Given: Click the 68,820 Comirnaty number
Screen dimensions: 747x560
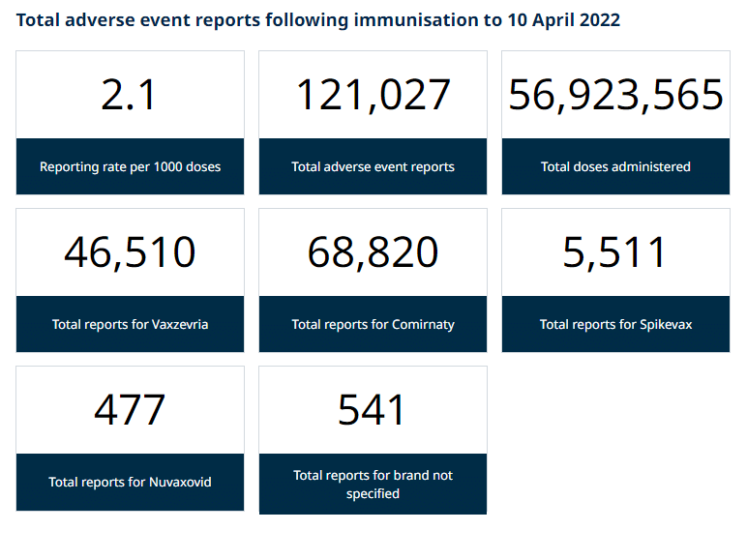Looking at the screenshot, I should click(x=373, y=252).
